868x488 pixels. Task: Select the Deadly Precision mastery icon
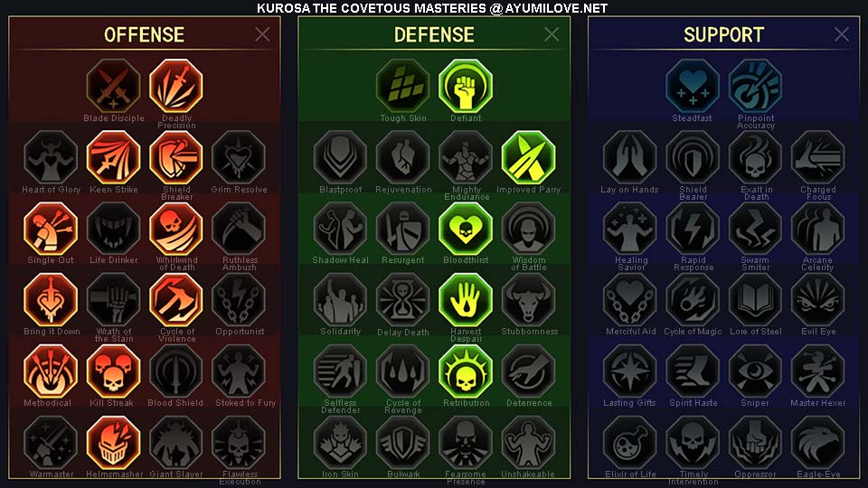coord(176,86)
